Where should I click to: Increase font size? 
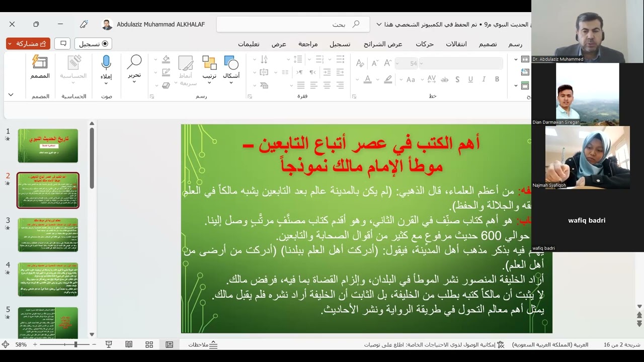click(387, 63)
